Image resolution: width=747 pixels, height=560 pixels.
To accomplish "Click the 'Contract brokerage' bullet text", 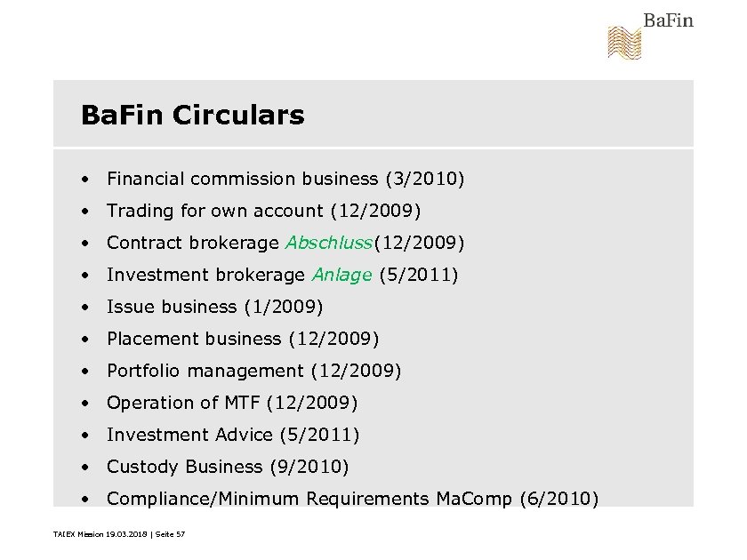I will [193, 243].
